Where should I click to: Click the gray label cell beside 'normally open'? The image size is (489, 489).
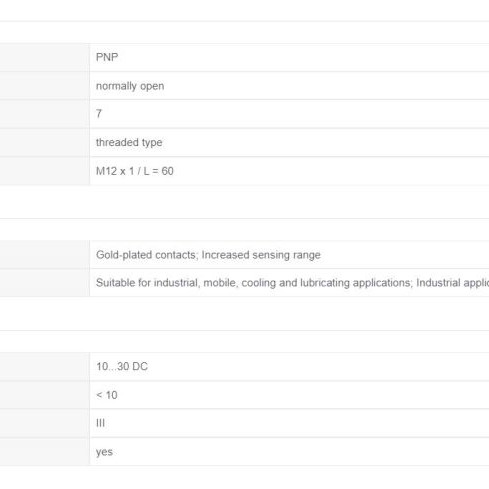[x=45, y=86]
